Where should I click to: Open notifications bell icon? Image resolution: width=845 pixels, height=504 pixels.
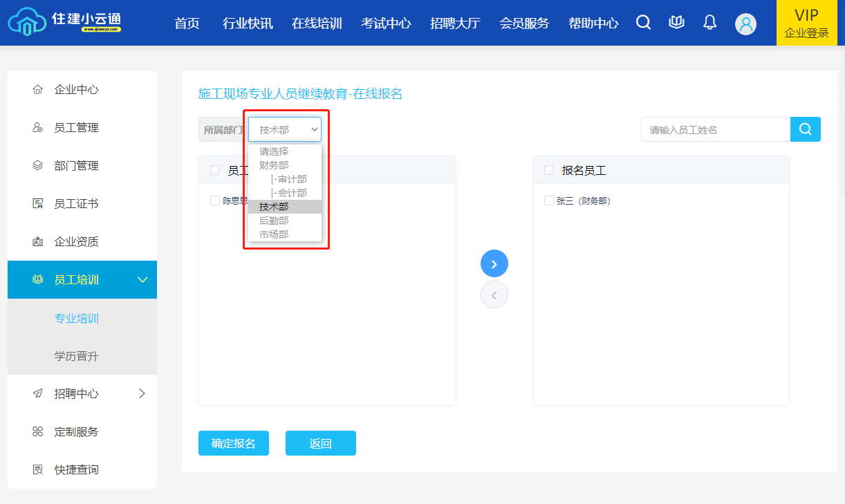point(709,23)
